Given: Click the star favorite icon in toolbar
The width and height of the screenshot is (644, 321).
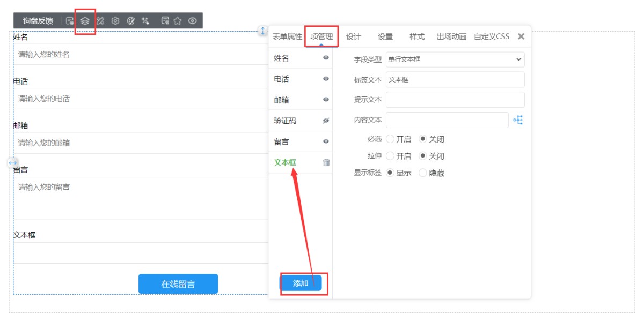Looking at the screenshot, I should point(178,21).
